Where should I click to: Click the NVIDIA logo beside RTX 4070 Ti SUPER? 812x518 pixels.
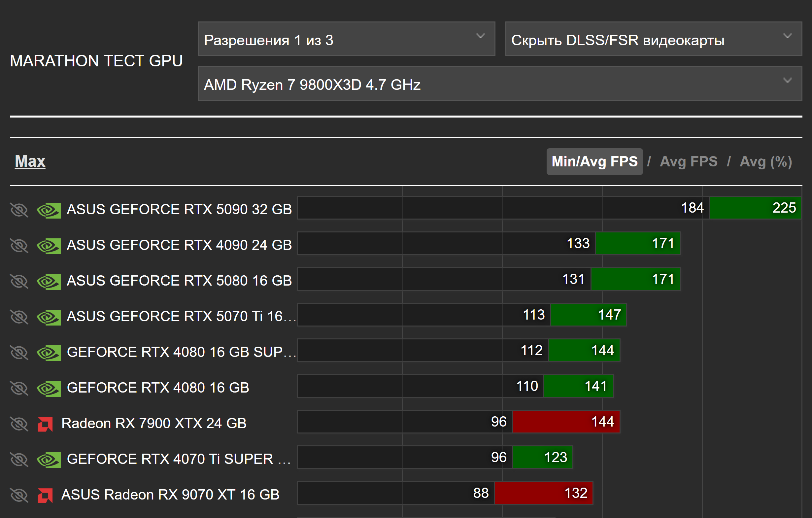(x=49, y=460)
